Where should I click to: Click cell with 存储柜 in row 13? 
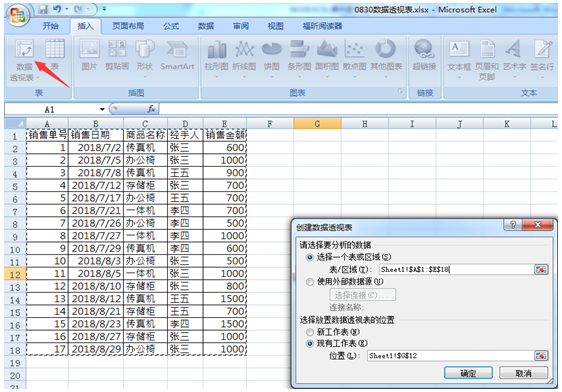(x=145, y=286)
